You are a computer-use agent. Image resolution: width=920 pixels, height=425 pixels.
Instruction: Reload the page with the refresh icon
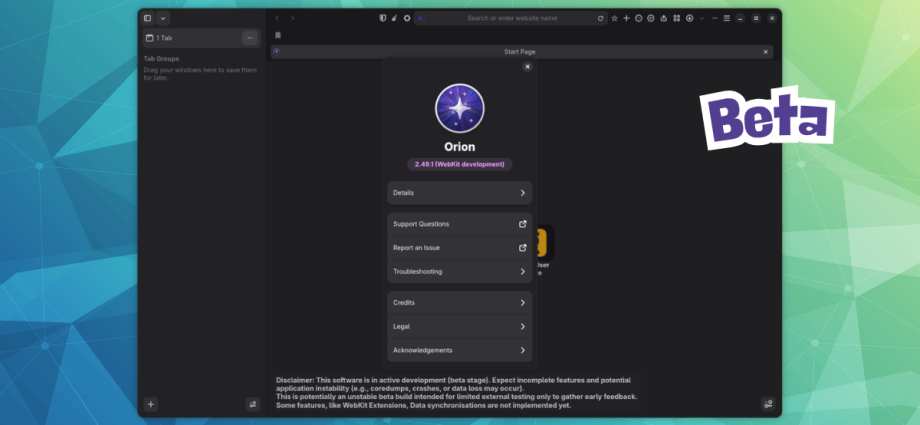pos(600,18)
